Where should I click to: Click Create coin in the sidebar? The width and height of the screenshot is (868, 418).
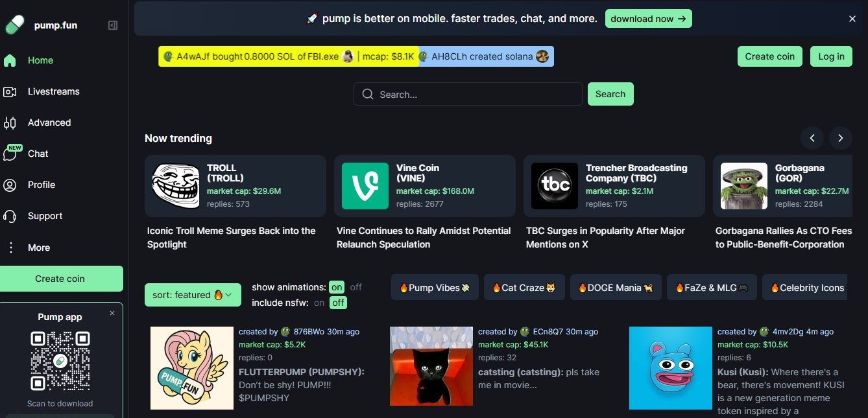60,279
